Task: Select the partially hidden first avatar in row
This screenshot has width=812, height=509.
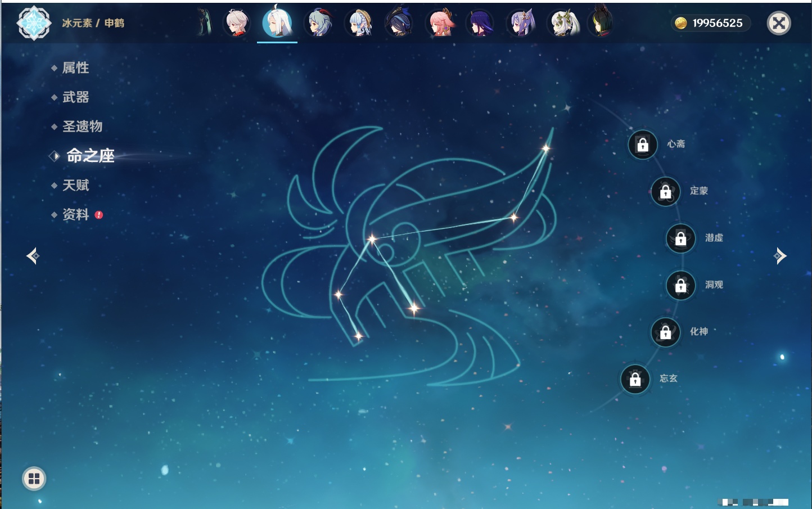Action: 205,23
